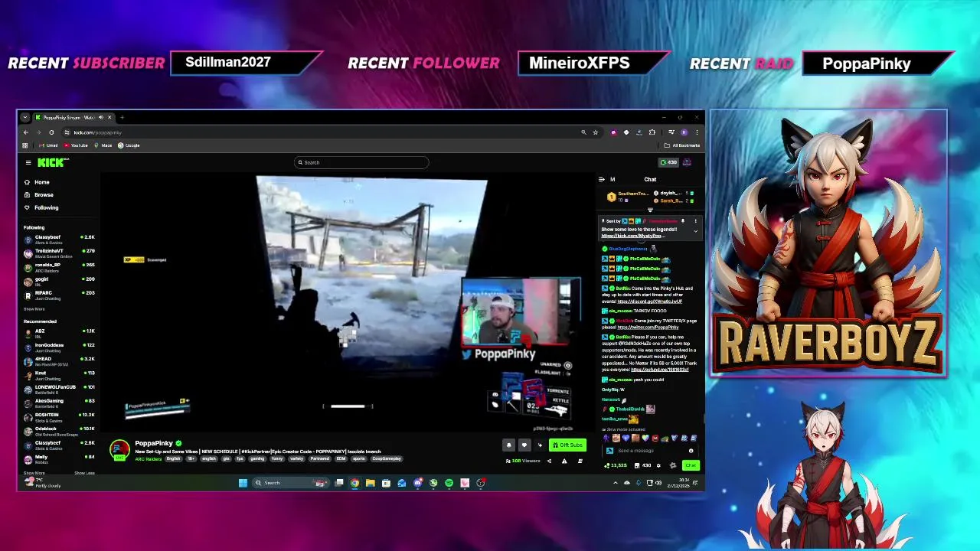Screen dimensions: 980x551
Task: View site information icon in address bar
Action: 67,132
